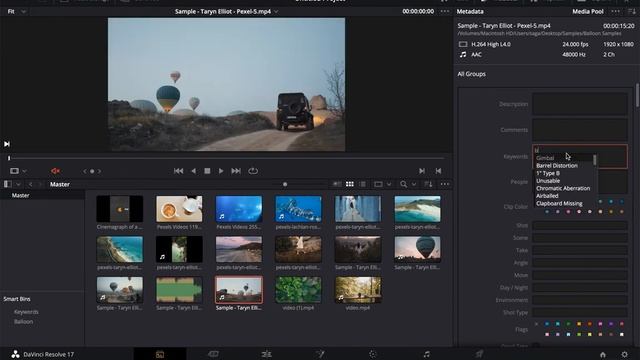Select Unusable keyword suggestion
This screenshot has height=360, width=640.
[x=548, y=181]
